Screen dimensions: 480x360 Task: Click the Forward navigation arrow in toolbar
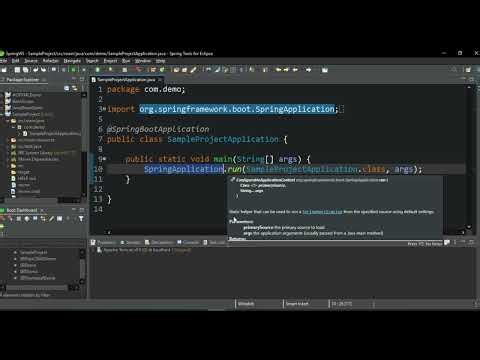[x=309, y=70]
